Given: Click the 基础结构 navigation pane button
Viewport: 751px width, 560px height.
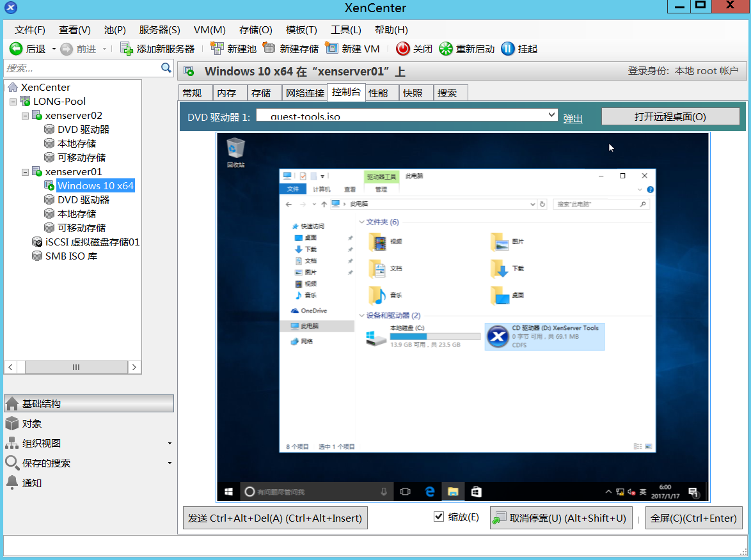Looking at the screenshot, I should point(89,403).
